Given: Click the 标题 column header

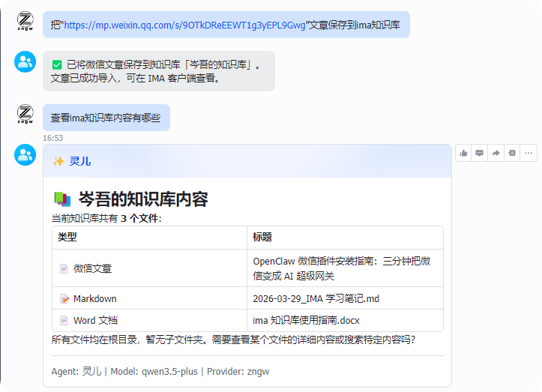Looking at the screenshot, I should pyautogui.click(x=262, y=238).
